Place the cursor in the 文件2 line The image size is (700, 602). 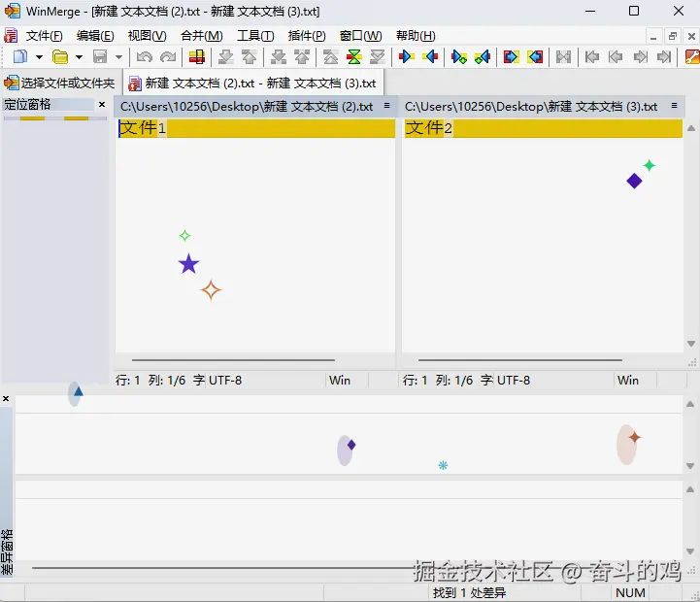pos(543,128)
